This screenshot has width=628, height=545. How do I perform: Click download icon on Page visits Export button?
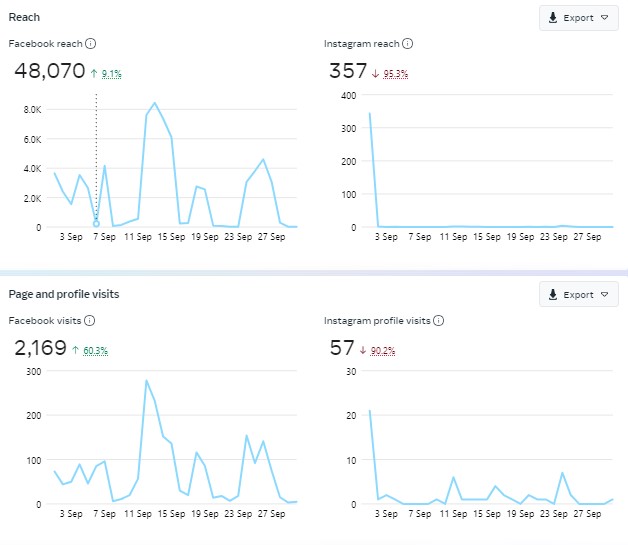click(x=552, y=295)
